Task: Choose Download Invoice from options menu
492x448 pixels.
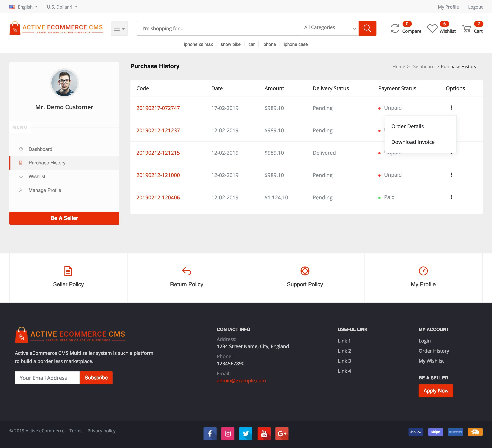Action: click(x=413, y=142)
